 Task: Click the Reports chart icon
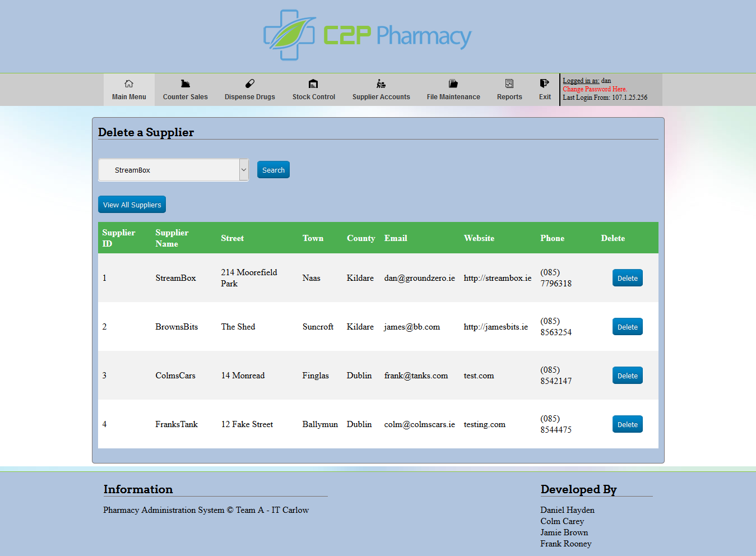[509, 84]
